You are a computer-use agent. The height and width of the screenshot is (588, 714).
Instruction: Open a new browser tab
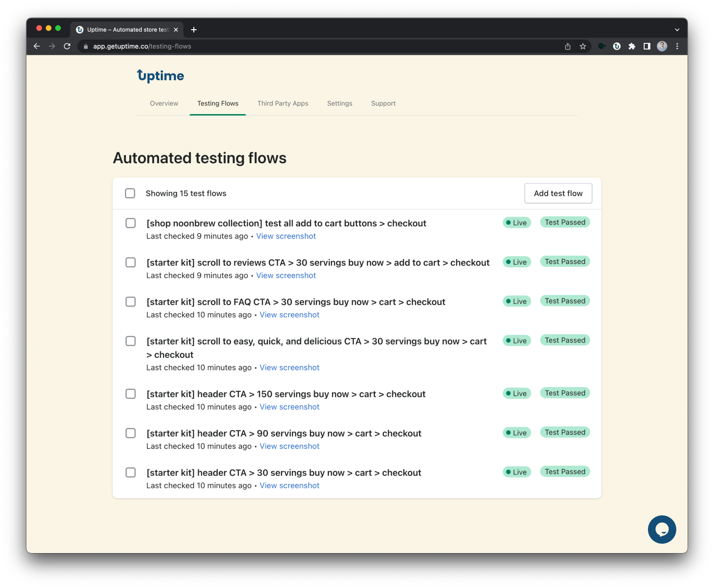pyautogui.click(x=194, y=30)
